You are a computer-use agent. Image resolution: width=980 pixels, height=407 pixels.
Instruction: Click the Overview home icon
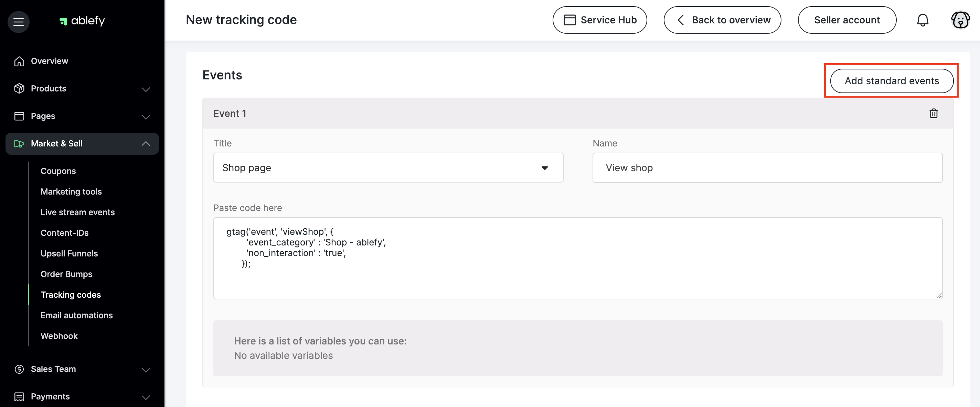(x=19, y=61)
